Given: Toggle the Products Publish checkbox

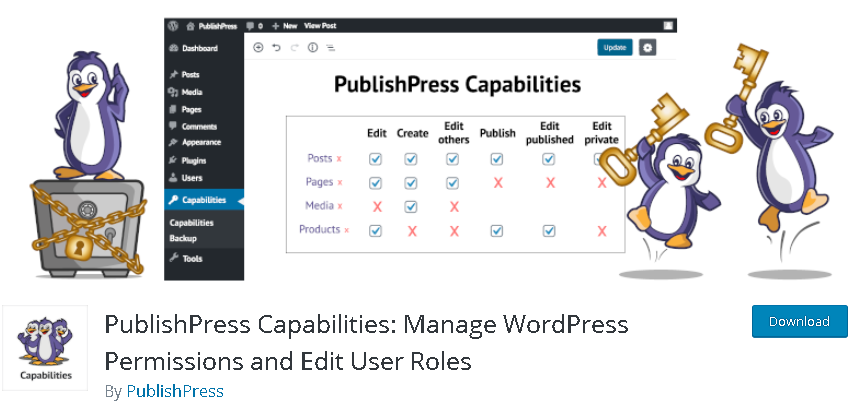Looking at the screenshot, I should 497,231.
